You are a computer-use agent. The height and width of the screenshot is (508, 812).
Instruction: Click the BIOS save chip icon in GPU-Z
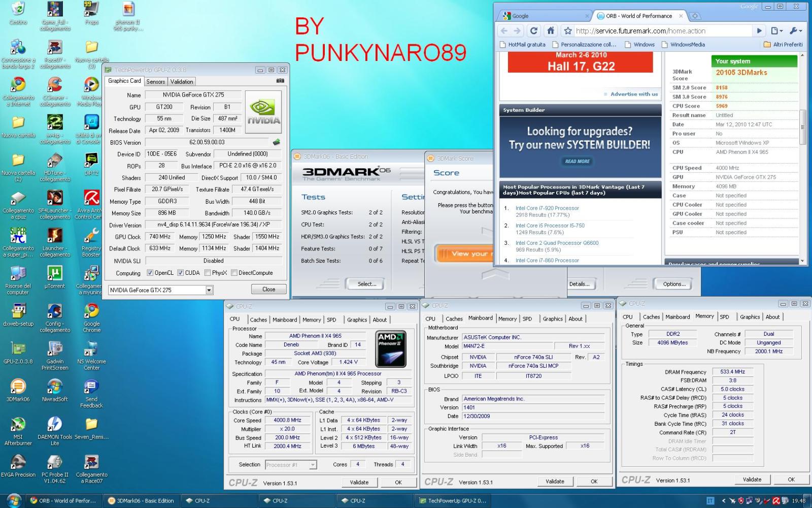click(277, 142)
